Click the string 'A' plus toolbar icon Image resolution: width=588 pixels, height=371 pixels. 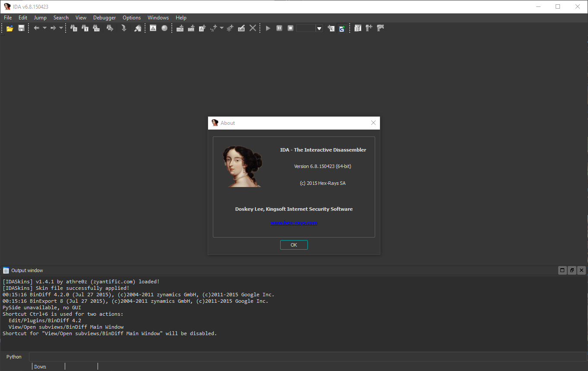click(x=202, y=28)
